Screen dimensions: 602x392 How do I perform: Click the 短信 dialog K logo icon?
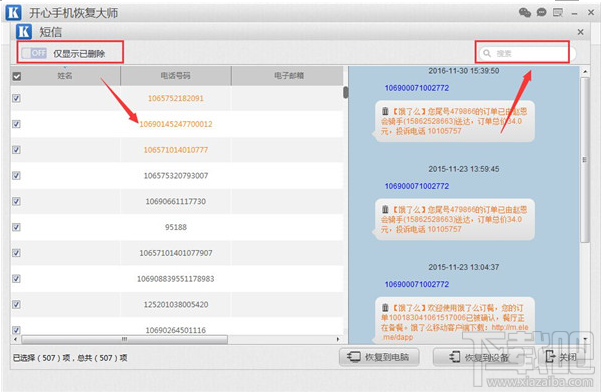(24, 31)
